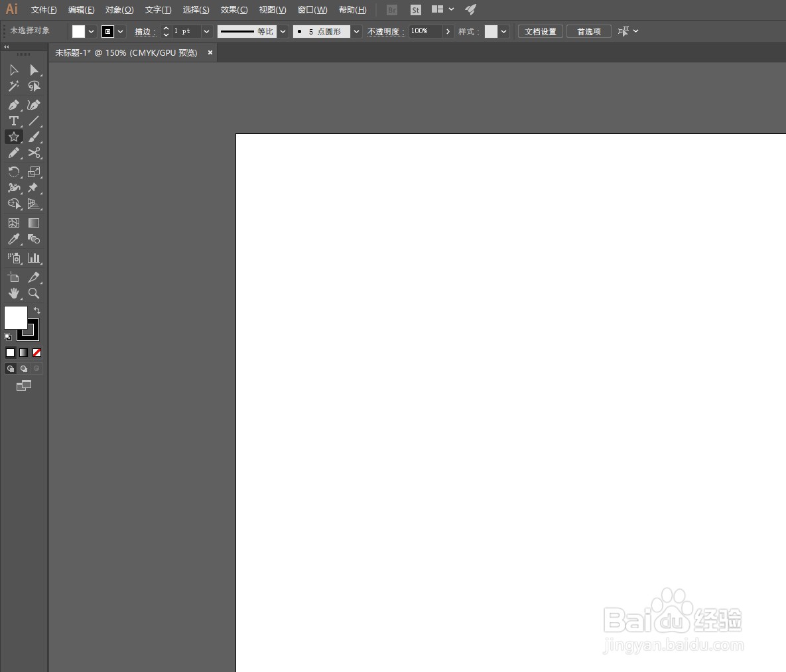Select the Column Graph tool
The image size is (786, 672).
tap(34, 258)
